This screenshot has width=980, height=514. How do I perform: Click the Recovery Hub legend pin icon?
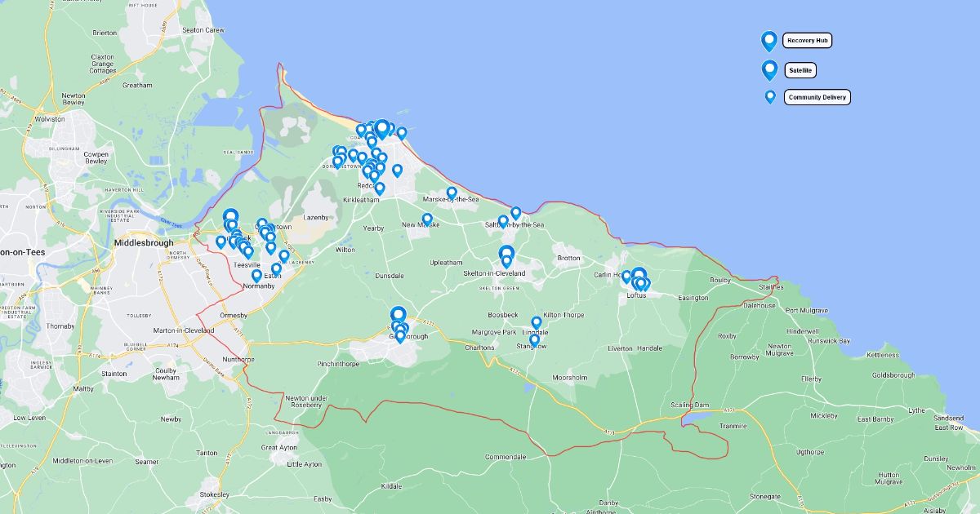(768, 40)
